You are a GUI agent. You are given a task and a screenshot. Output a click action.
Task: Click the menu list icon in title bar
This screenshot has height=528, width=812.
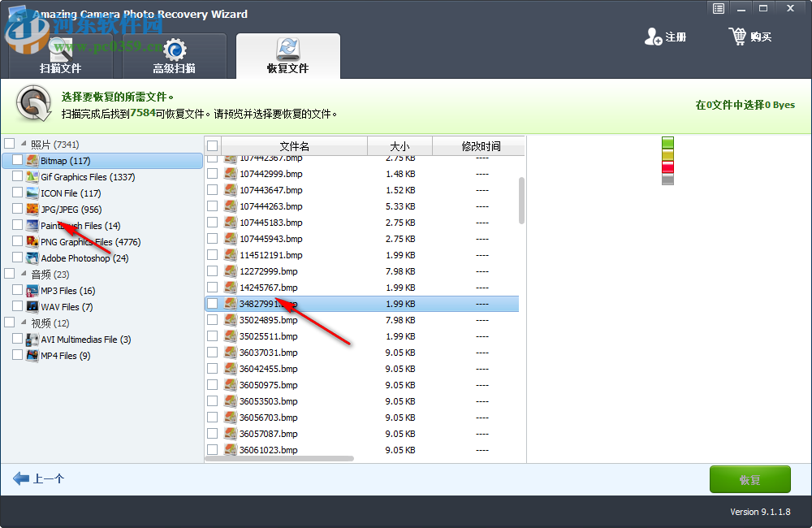click(718, 8)
